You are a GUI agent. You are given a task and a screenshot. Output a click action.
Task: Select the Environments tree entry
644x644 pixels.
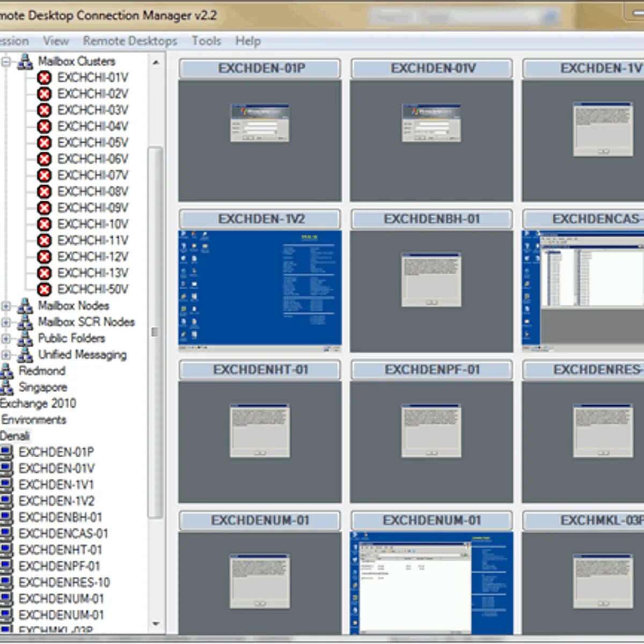coord(33,420)
